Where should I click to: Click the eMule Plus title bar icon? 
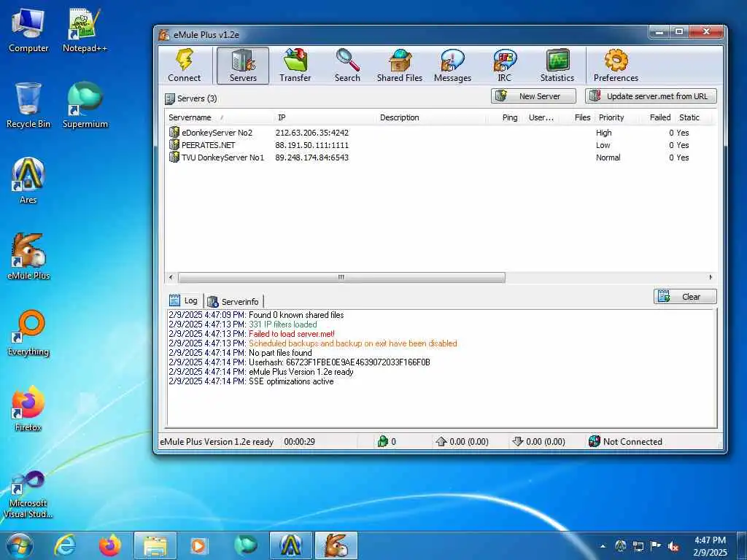[164, 35]
